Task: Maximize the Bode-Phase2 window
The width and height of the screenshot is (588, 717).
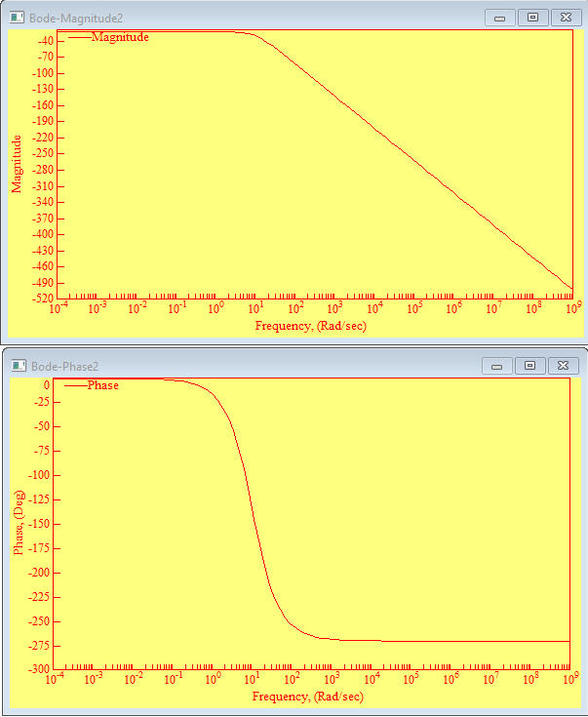Action: (529, 366)
